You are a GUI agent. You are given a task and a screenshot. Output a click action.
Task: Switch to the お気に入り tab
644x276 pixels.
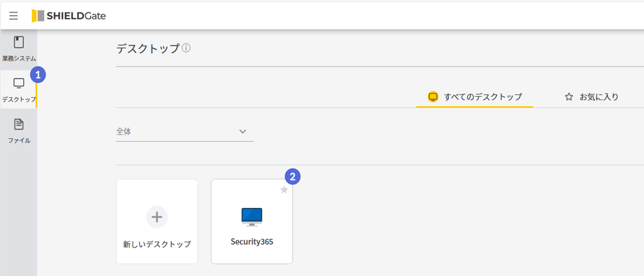[x=591, y=97]
